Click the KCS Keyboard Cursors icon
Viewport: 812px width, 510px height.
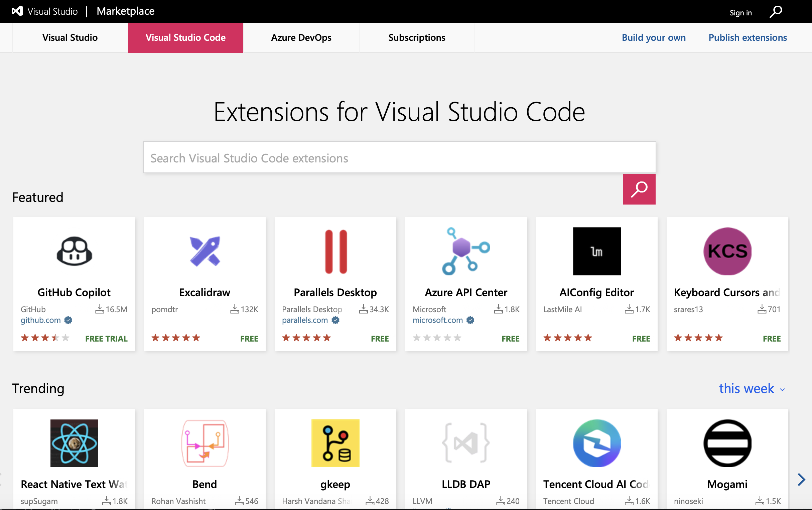point(727,251)
